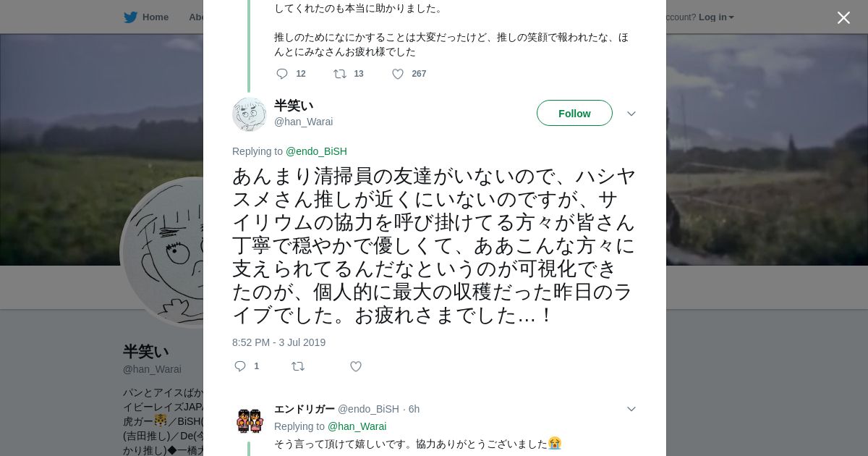This screenshot has height=456, width=868.
Task: Click the 8:52 PM - 3 Jul 2019 timestamp
Action: pyautogui.click(x=278, y=342)
